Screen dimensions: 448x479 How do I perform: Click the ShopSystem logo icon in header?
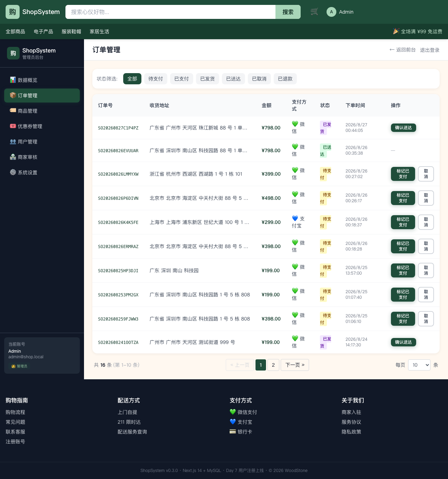click(13, 12)
